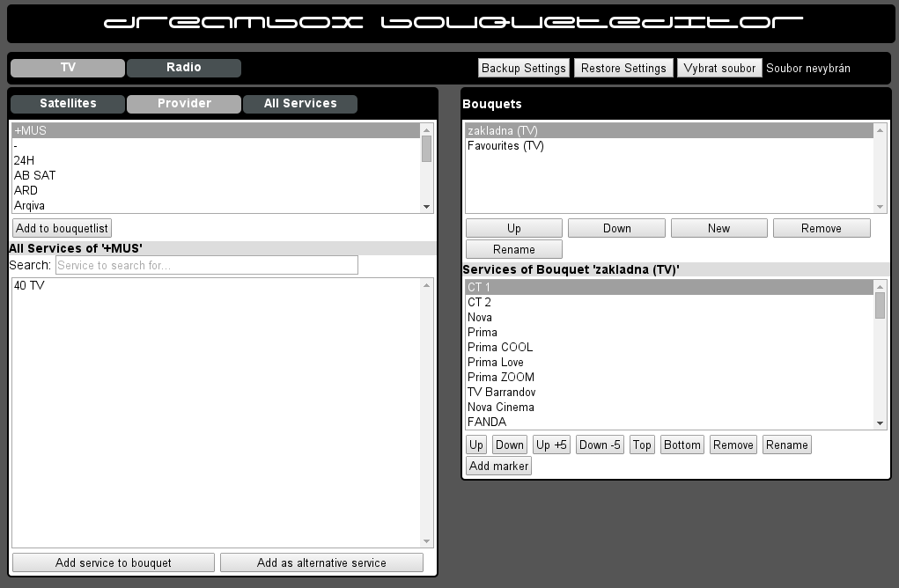
Task: Click provider list scrollbar thumb
Action: (x=426, y=149)
